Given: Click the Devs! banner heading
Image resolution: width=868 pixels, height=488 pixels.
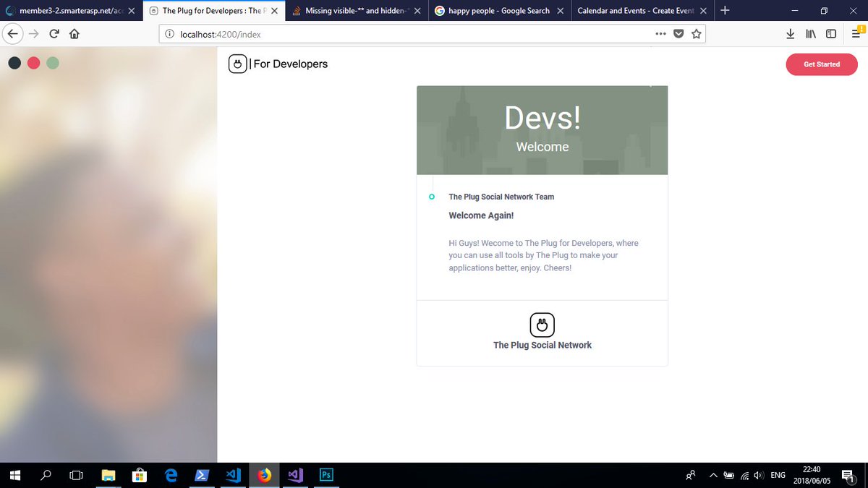Looking at the screenshot, I should click(542, 117).
